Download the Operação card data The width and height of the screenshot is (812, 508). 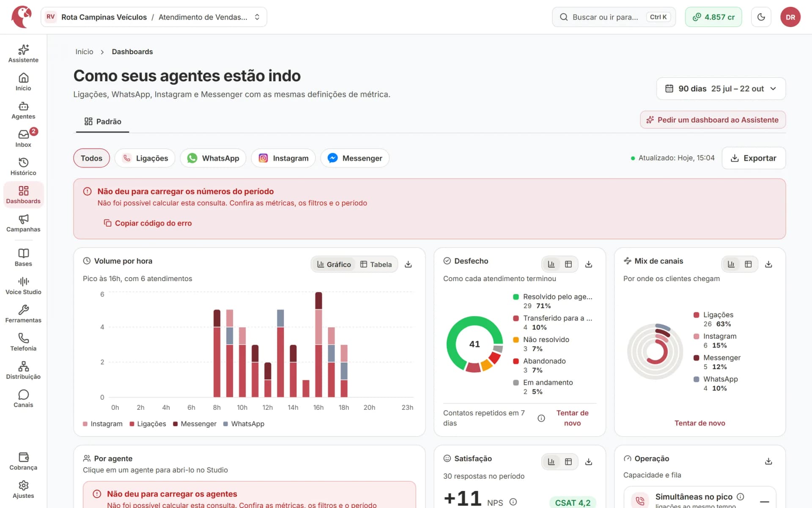768,461
